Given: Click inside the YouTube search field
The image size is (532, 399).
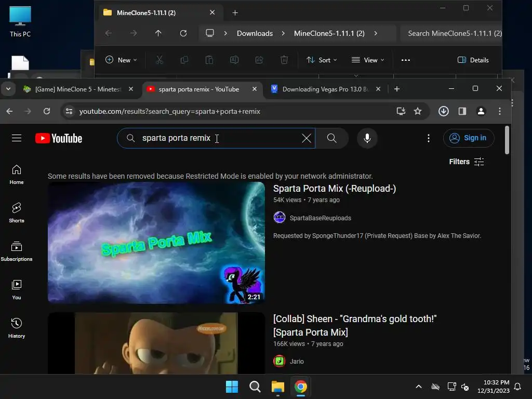Looking at the screenshot, I should pos(216,138).
